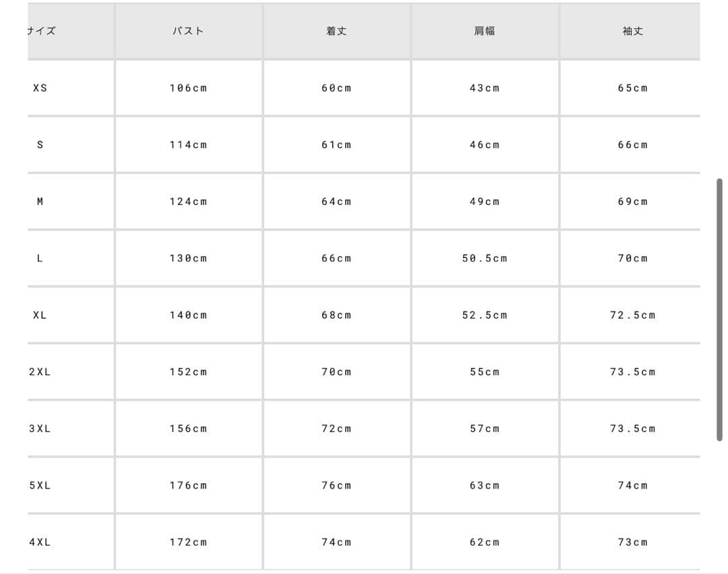
Task: Click the 着丈 column header
Action: [336, 31]
